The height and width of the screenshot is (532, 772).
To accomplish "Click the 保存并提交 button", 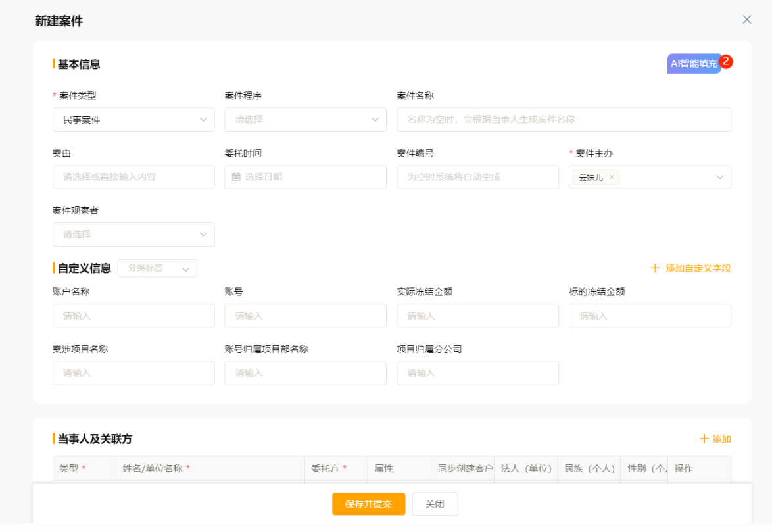I will 368,504.
